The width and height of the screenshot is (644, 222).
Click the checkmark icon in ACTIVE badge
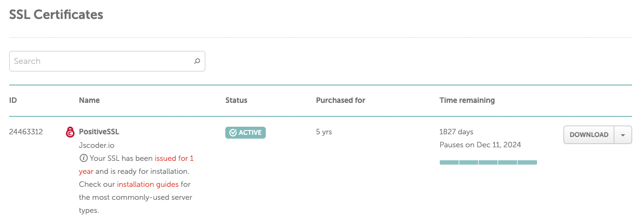coord(233,133)
